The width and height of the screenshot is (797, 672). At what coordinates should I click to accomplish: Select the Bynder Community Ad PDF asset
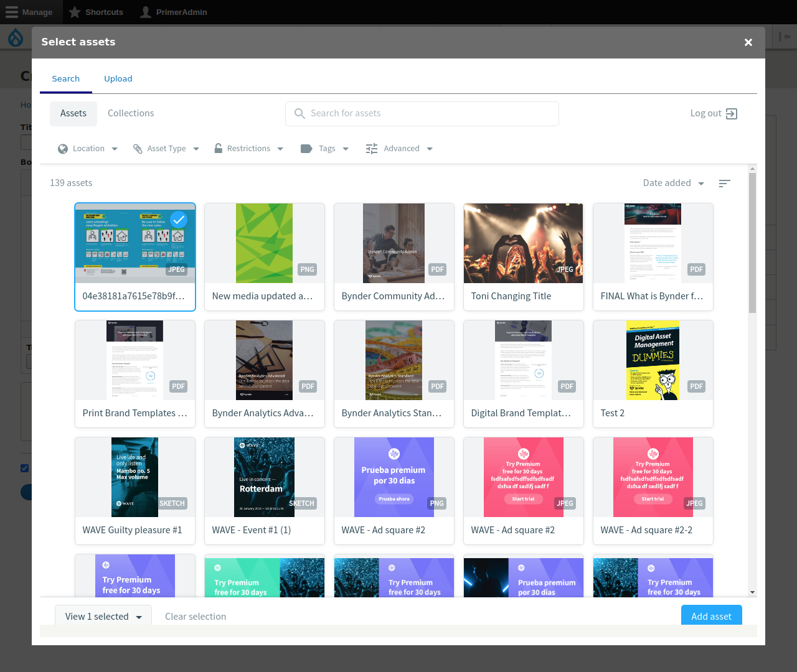[394, 256]
